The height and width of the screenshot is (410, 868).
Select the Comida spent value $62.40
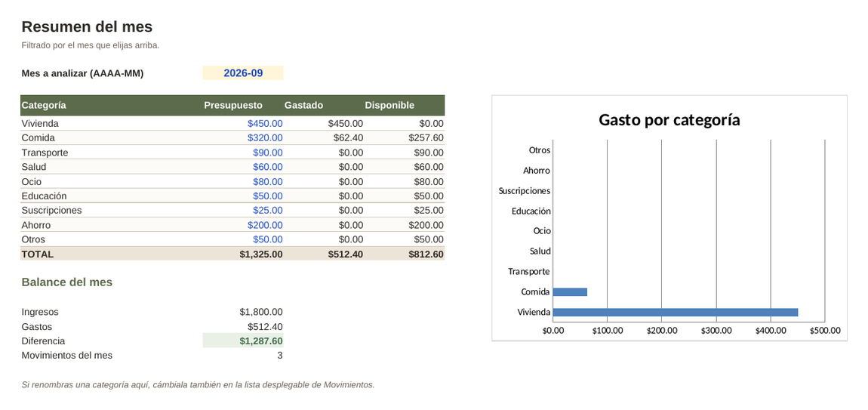[348, 138]
